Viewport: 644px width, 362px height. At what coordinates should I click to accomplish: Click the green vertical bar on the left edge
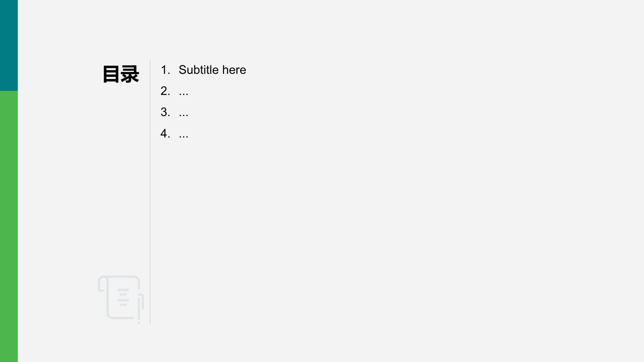point(9,226)
